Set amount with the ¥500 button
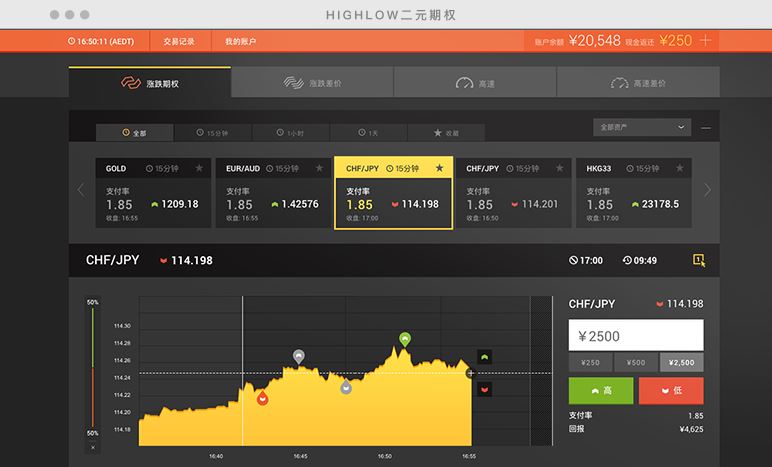 click(636, 363)
